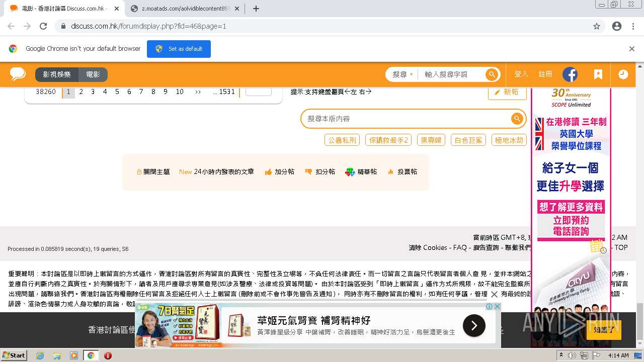Click the red stop-sign taskbar icon

108,355
